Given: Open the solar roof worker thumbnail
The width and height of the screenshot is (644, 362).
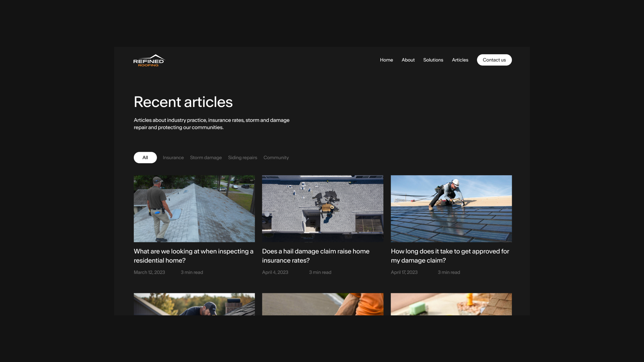Looking at the screenshot, I should click(x=451, y=208).
